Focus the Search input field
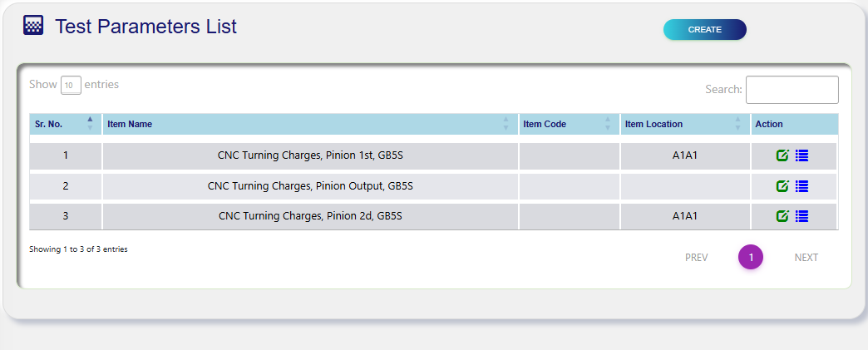The width and height of the screenshot is (868, 350). pos(792,90)
